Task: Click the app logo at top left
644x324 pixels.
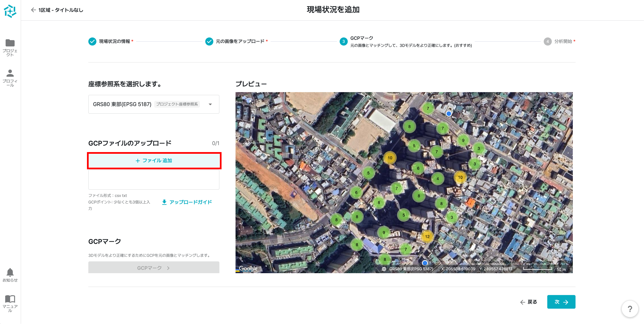Action: point(10,11)
